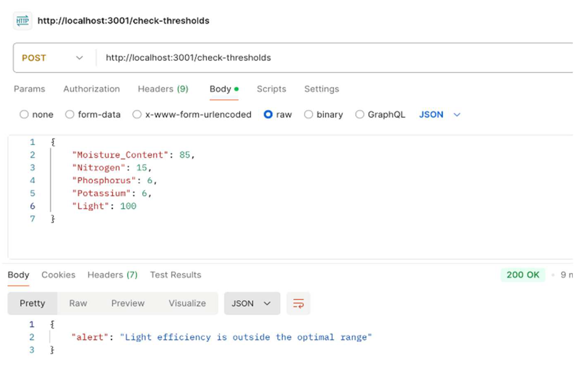Open request Headers (9) tab

(x=163, y=89)
